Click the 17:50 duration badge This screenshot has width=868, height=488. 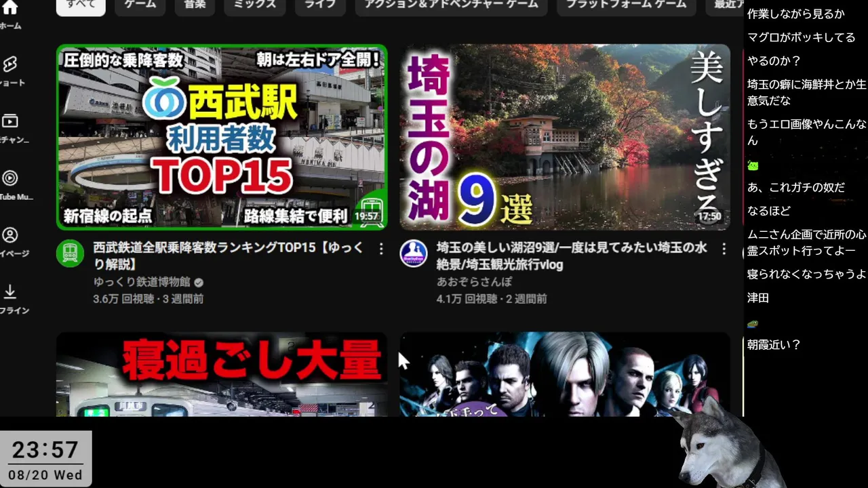(x=709, y=216)
